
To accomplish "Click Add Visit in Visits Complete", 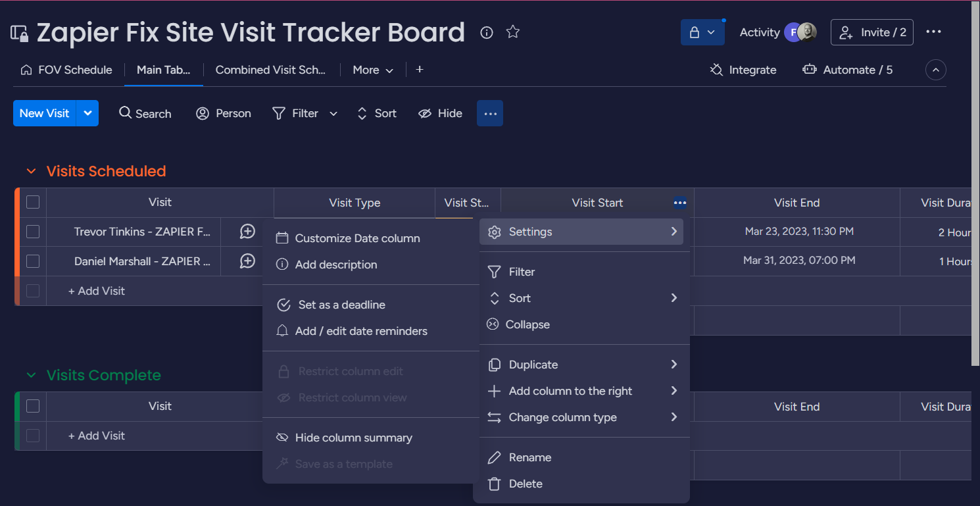I will pyautogui.click(x=97, y=436).
